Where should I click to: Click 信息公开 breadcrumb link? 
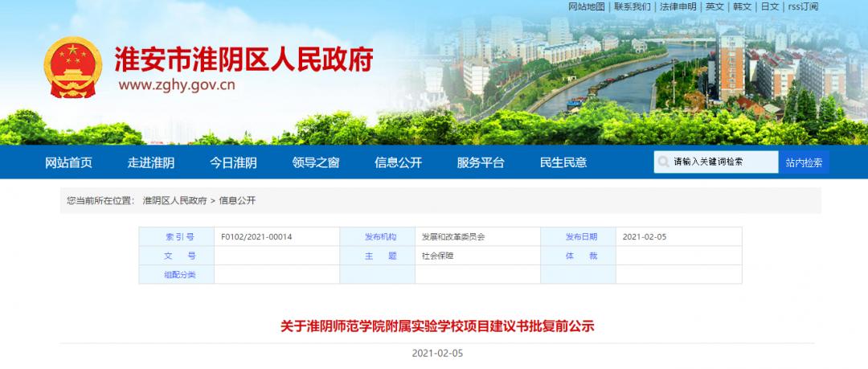[x=237, y=200]
